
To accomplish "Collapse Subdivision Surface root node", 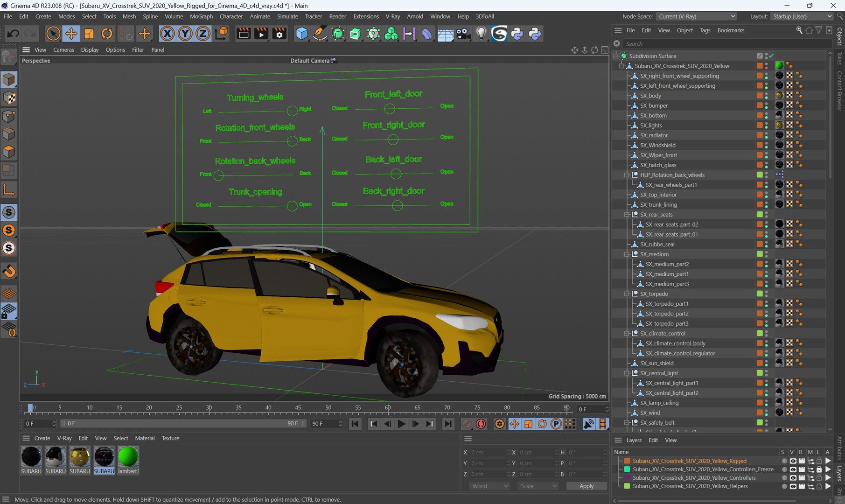I will 616,56.
